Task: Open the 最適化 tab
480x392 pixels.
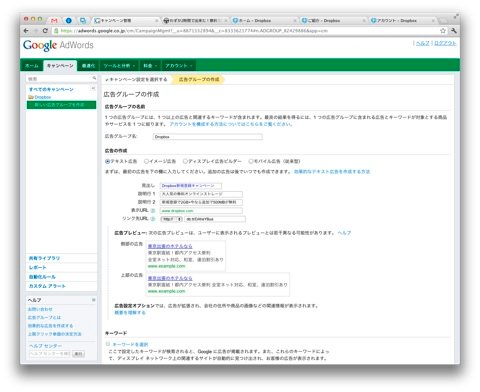Action: [x=88, y=66]
